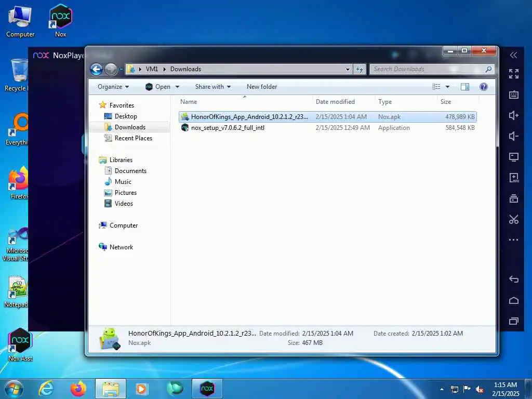Select HonorOfKings_App_Android apk file row
532x399 pixels.
(328, 117)
